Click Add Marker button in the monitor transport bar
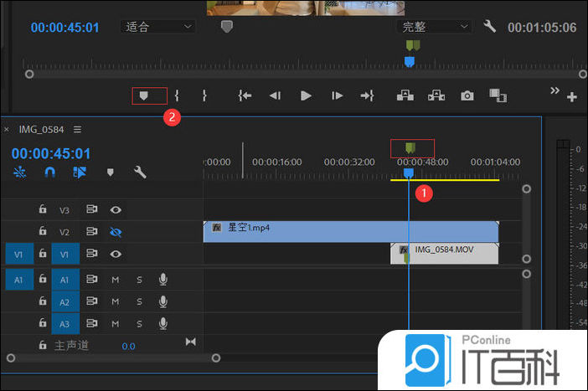The image size is (588, 391). click(x=143, y=96)
